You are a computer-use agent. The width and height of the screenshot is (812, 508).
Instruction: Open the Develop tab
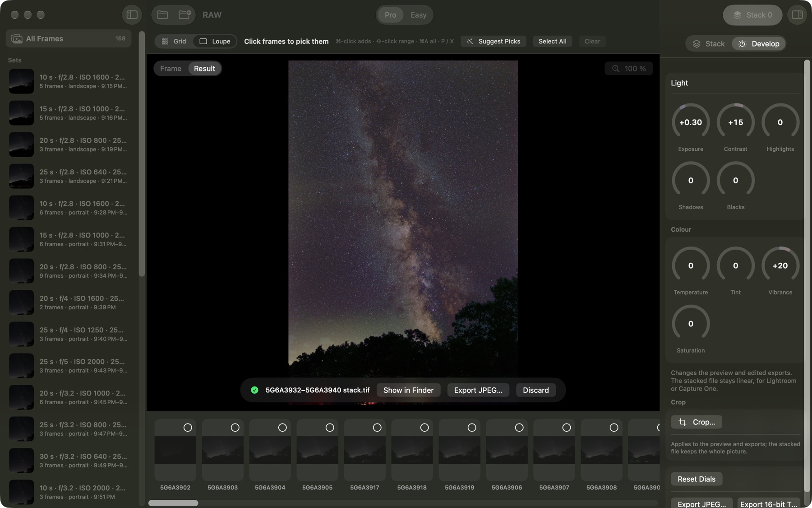tap(759, 44)
